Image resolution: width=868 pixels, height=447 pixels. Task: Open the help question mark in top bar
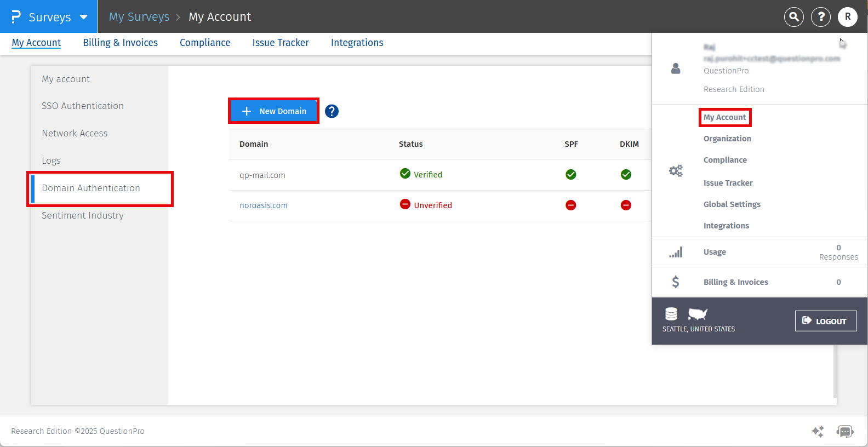tap(820, 17)
